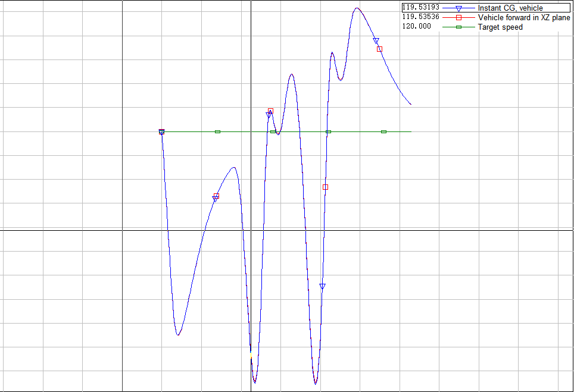The height and width of the screenshot is (392, 574).
Task: Click the rightmost red square marker on the curve
Action: point(379,49)
